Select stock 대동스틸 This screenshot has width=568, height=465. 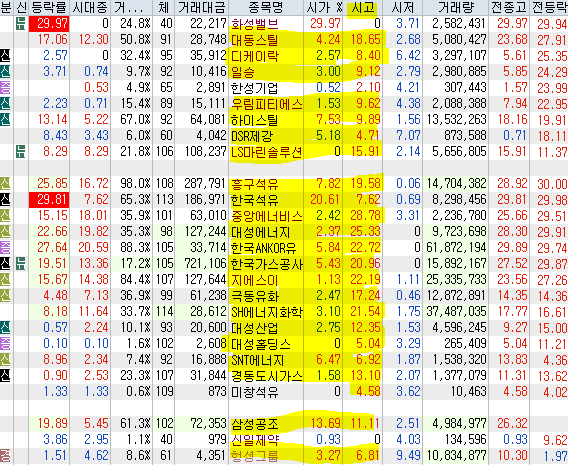click(x=255, y=40)
